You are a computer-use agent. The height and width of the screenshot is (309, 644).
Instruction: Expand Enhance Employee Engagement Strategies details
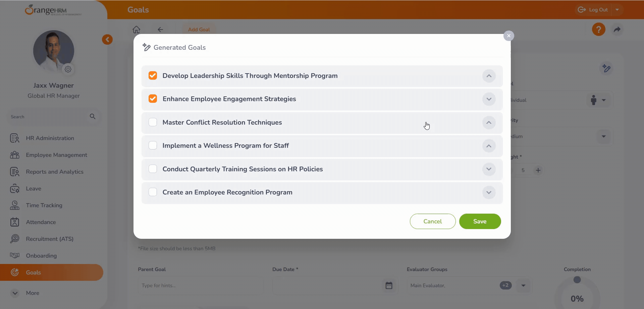pyautogui.click(x=489, y=99)
